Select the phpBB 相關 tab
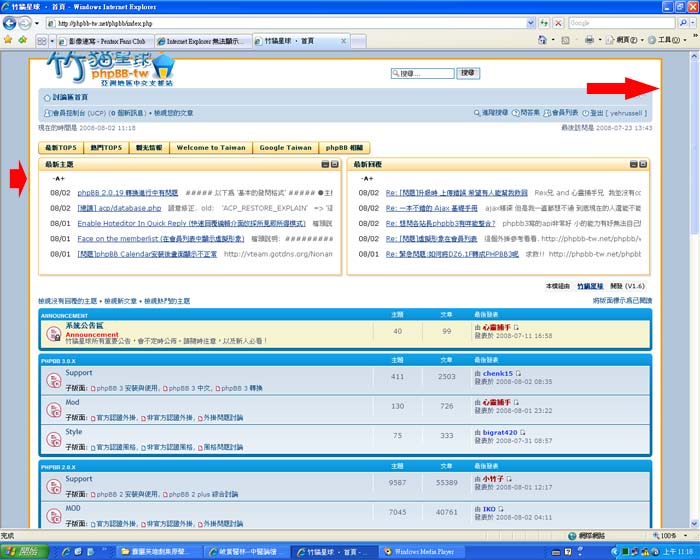The height and width of the screenshot is (560, 700). (344, 147)
